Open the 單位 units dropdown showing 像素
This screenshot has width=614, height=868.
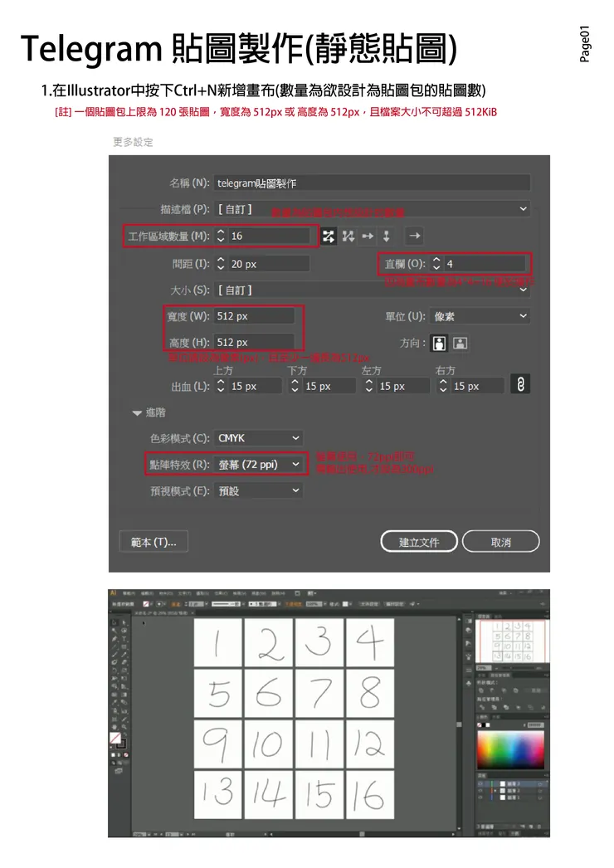click(x=480, y=316)
